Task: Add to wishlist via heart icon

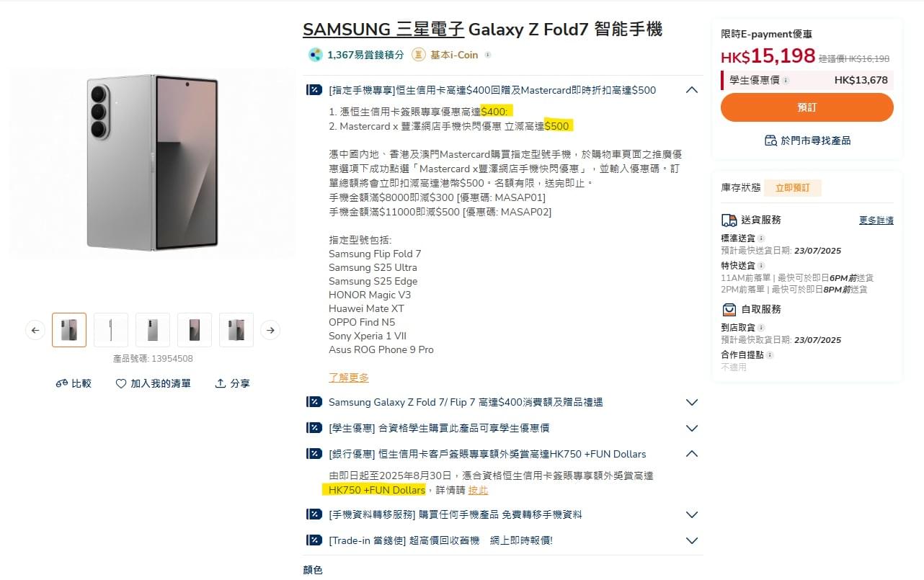Action: (x=121, y=384)
